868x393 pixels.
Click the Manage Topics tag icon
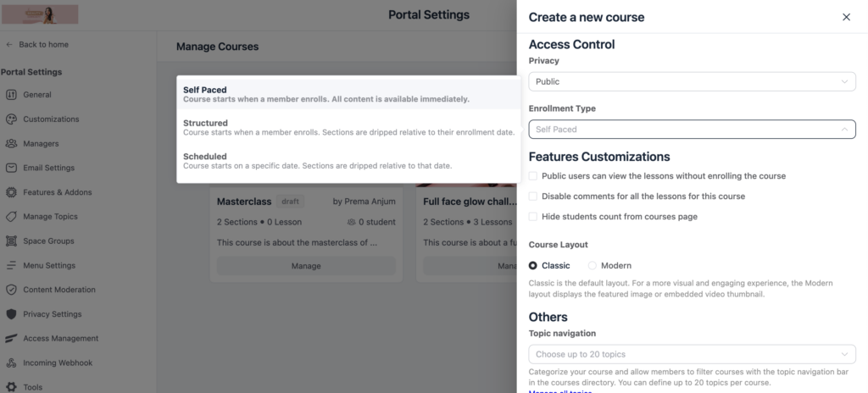click(x=11, y=217)
